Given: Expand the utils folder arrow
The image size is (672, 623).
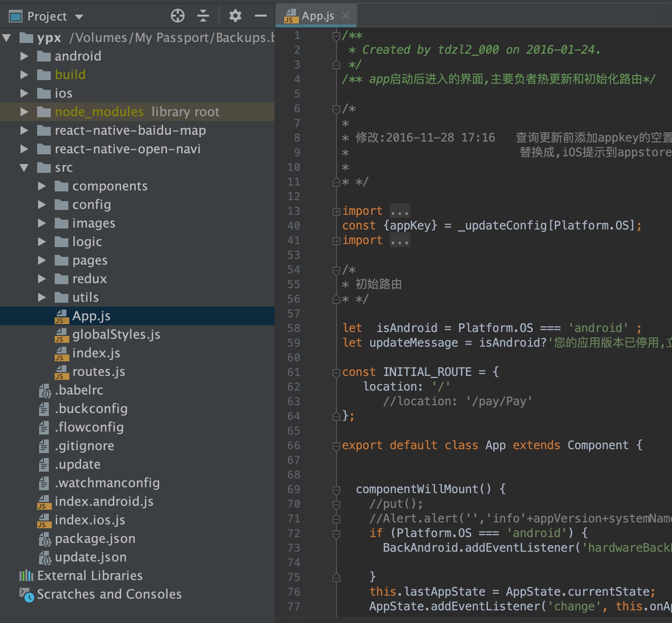Looking at the screenshot, I should click(x=42, y=297).
